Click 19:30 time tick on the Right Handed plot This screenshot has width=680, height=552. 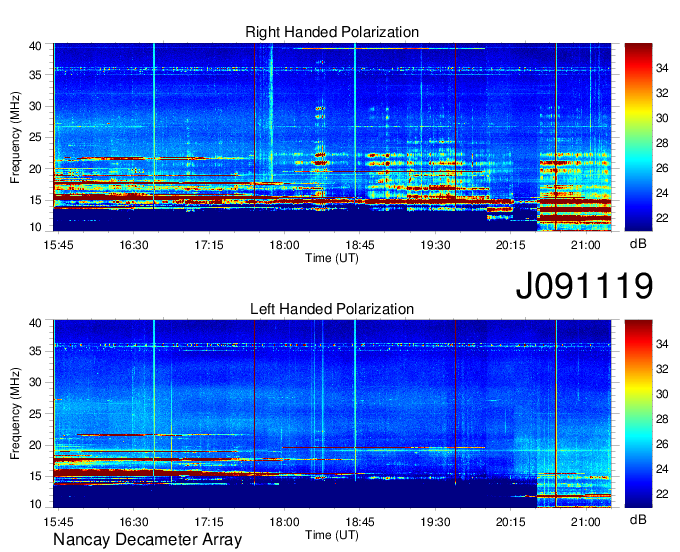click(435, 245)
